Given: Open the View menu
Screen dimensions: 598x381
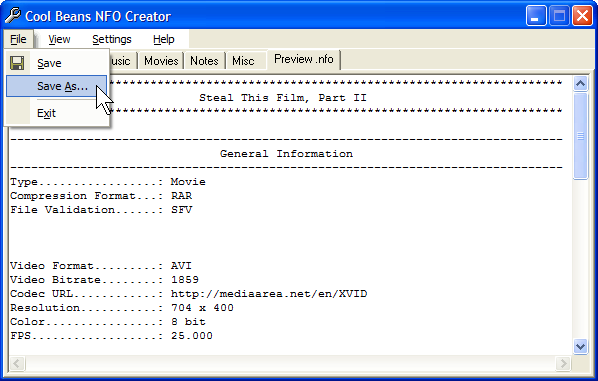Looking at the screenshot, I should click(59, 39).
